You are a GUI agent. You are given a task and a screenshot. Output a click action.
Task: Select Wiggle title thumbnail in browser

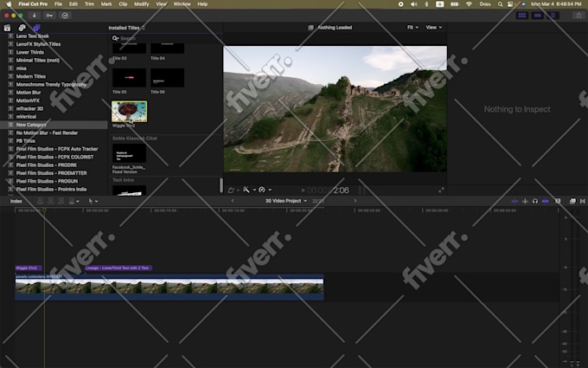(x=130, y=112)
